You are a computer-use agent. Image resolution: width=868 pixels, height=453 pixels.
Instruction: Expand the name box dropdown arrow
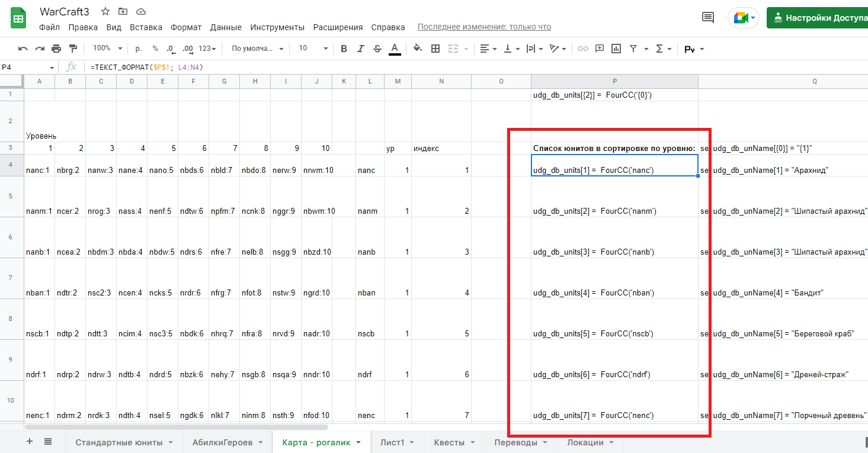[52, 68]
